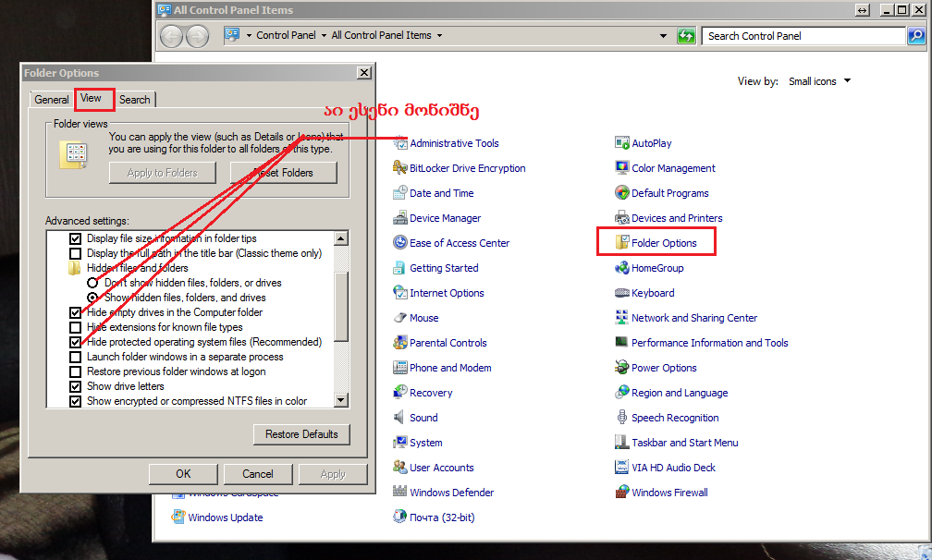This screenshot has height=560, width=932.
Task: Open the View by Small icons dropdown
Action: (x=819, y=81)
